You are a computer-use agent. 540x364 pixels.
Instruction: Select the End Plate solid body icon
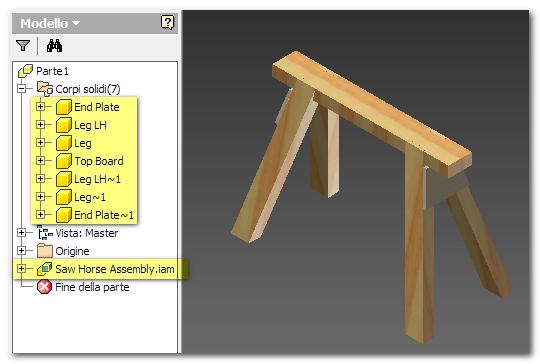tap(64, 107)
